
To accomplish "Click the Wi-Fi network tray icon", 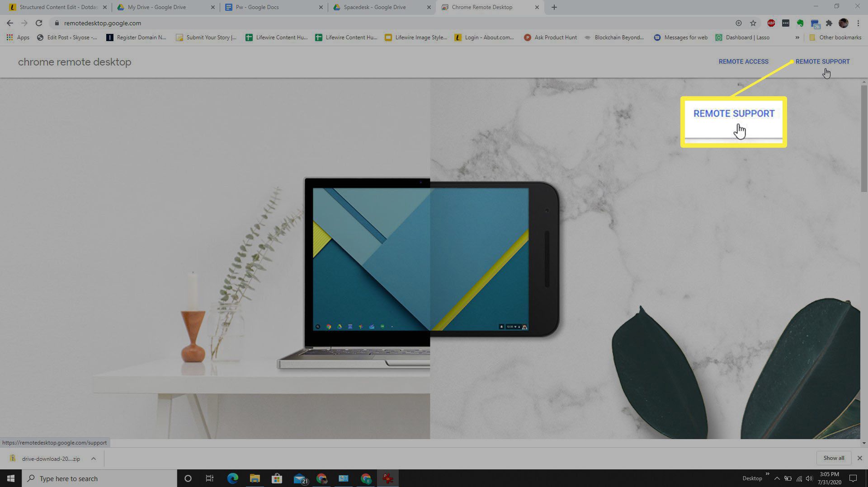I will [799, 478].
